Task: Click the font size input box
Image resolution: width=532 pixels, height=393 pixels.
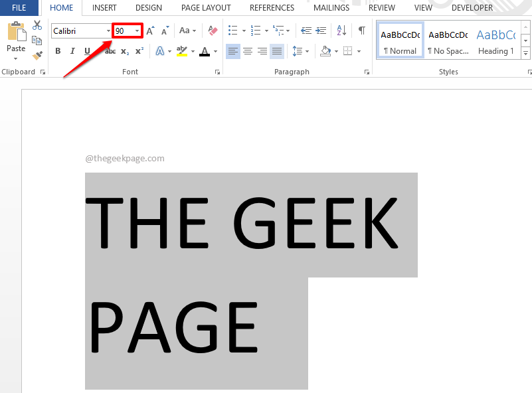Action: [x=124, y=31]
